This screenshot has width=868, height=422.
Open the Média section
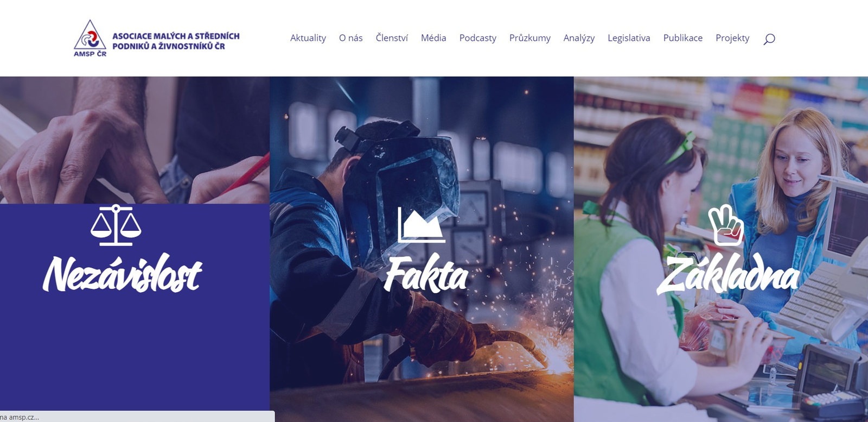pos(433,38)
